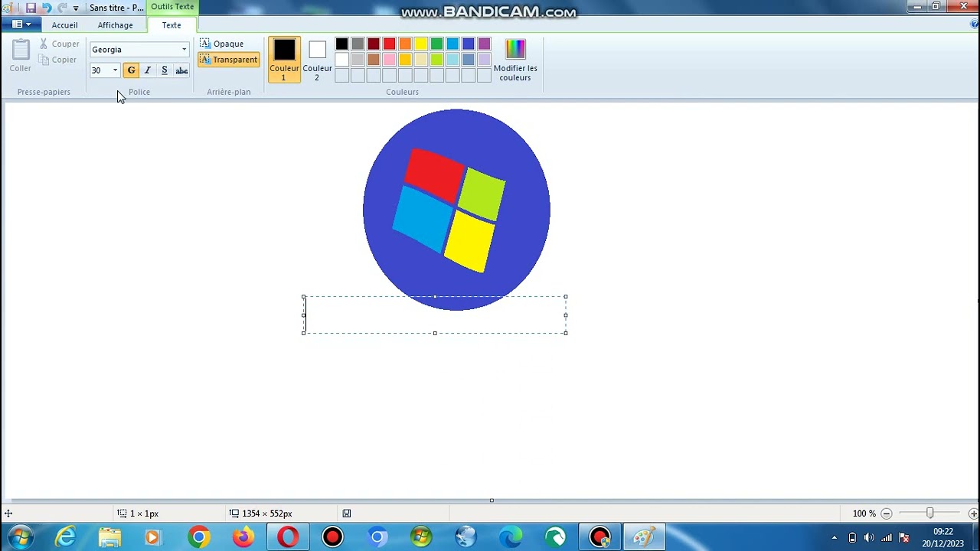Open Modifier les couleurs color editor
The height and width of the screenshot is (551, 980).
click(x=515, y=60)
